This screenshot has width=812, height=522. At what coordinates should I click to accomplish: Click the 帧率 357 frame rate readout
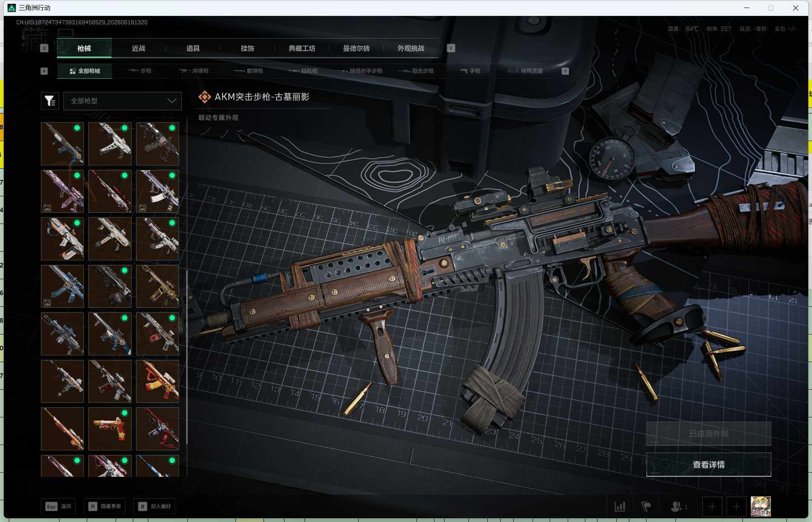point(719,29)
